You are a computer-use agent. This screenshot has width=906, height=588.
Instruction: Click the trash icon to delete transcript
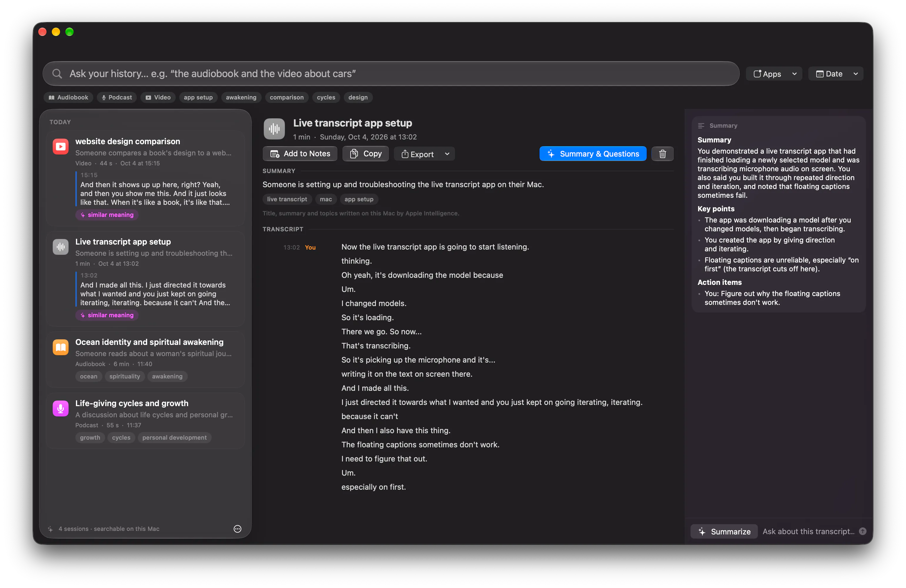coord(662,154)
